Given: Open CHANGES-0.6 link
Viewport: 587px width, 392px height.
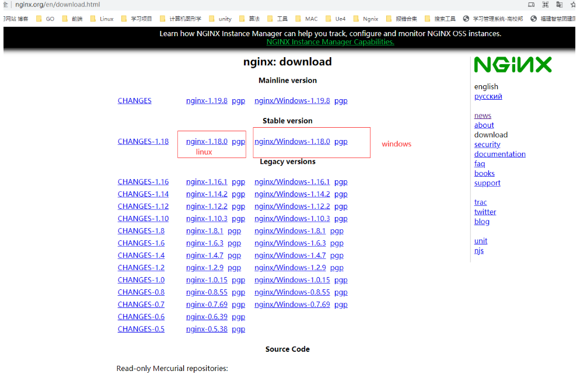Looking at the screenshot, I should click(141, 317).
